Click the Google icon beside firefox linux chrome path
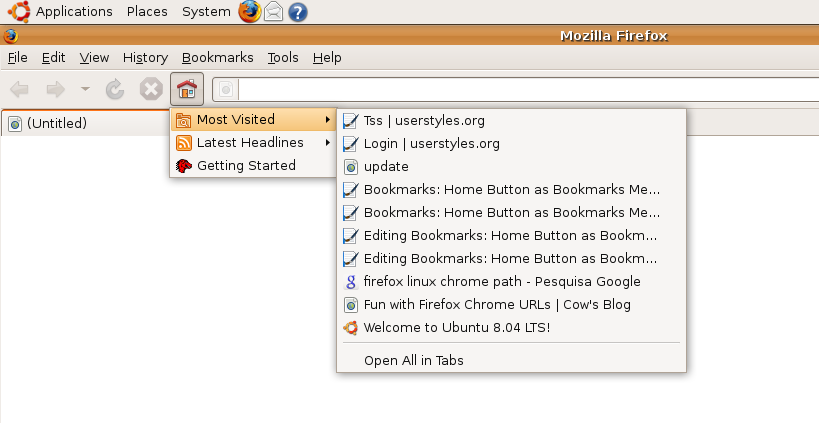Viewport: 819px width, 423px height. pos(350,282)
